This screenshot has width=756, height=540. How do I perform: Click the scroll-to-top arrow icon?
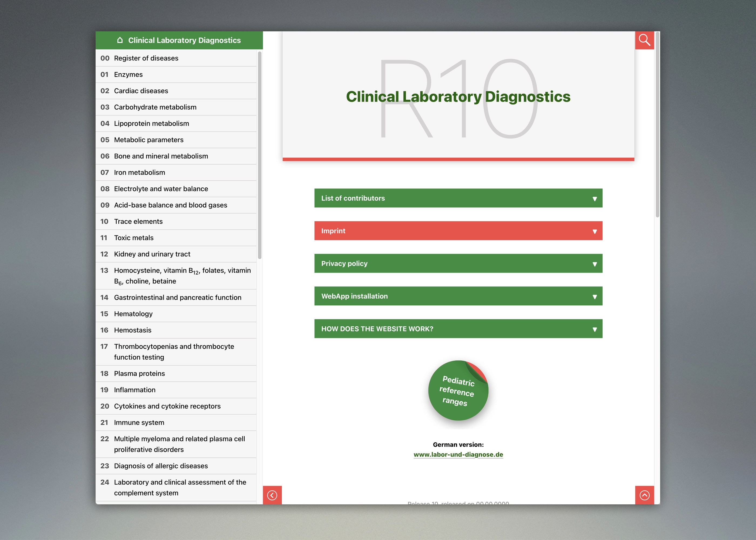[x=644, y=495]
